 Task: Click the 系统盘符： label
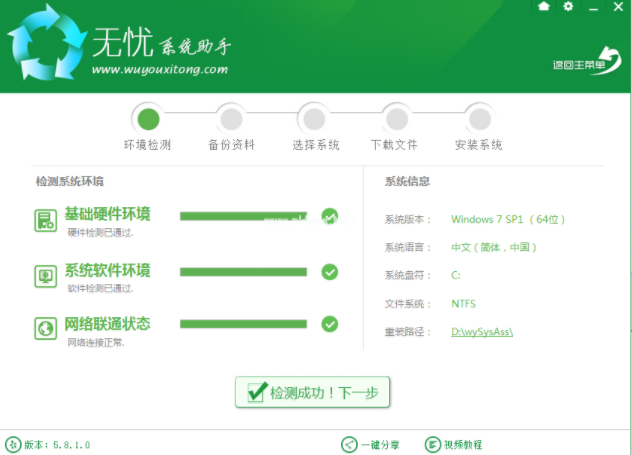408,275
